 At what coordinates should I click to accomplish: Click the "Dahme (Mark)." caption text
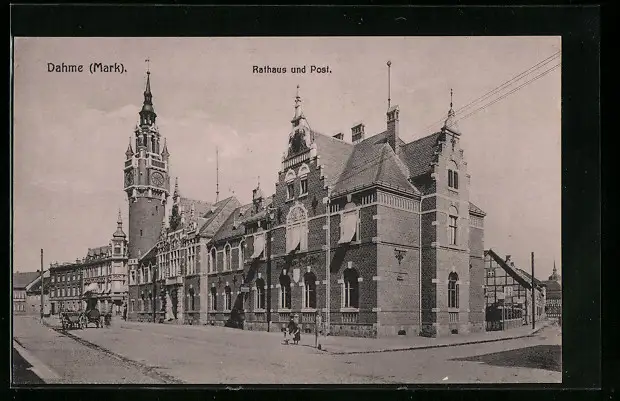coord(86,68)
